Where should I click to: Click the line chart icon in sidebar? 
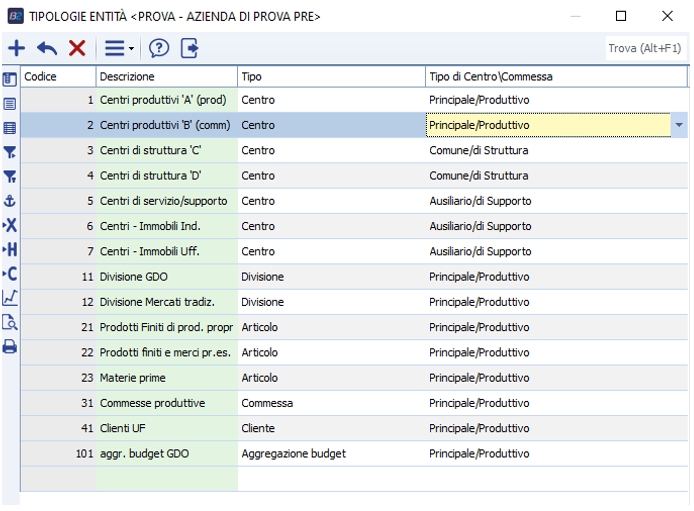(x=10, y=297)
